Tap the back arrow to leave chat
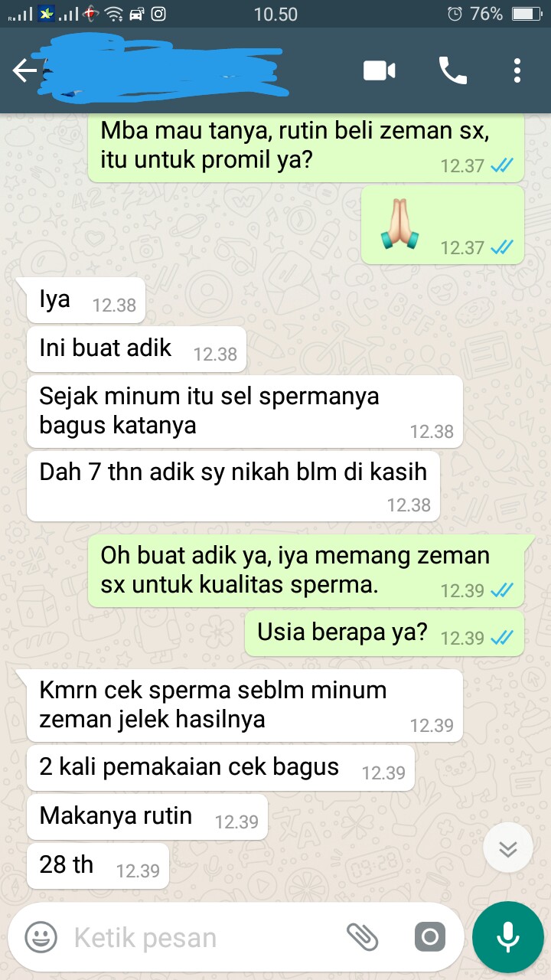Viewport: 551px width, 980px height. click(24, 71)
